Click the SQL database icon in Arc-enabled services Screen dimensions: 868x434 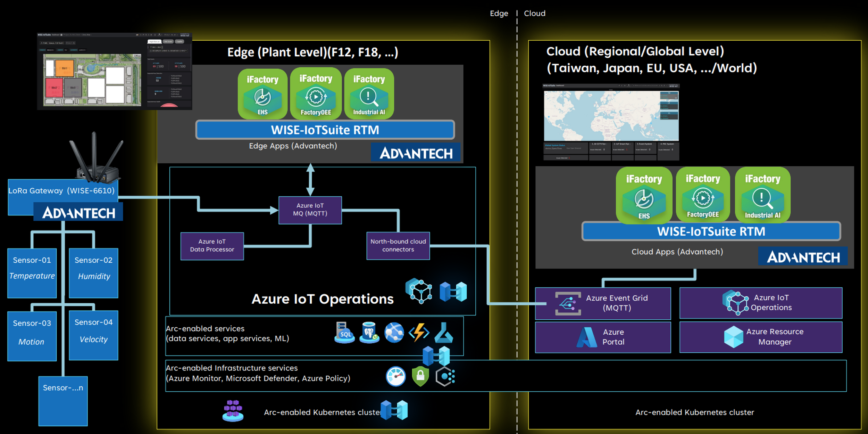(344, 333)
